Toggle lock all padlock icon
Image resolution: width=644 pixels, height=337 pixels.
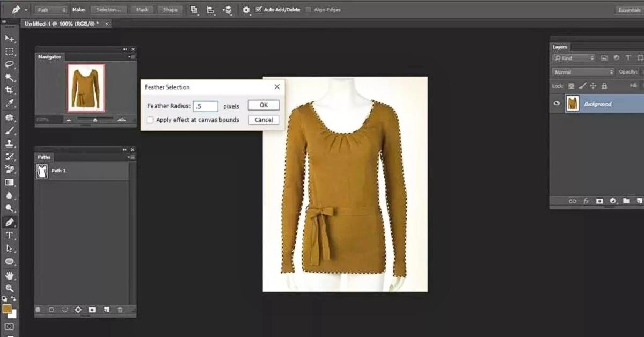coord(604,86)
